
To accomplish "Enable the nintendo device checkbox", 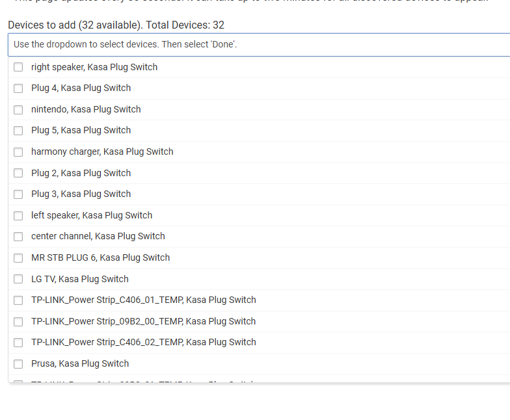I will [x=18, y=110].
